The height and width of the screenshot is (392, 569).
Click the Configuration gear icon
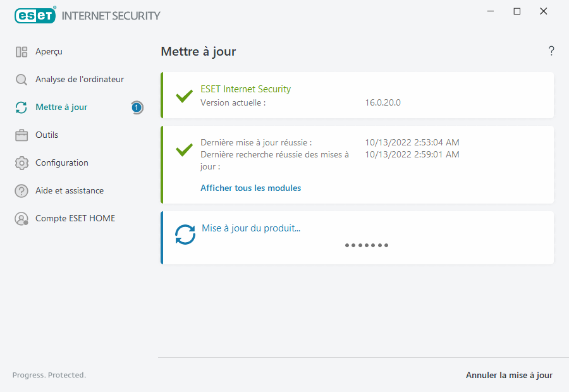[x=21, y=163]
